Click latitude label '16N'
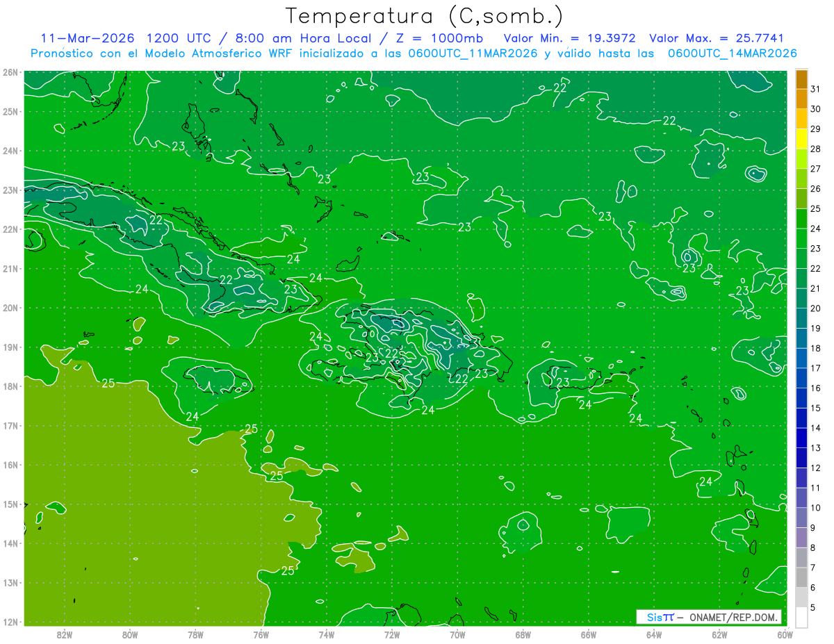Image resolution: width=834 pixels, height=644 pixels. [10, 465]
